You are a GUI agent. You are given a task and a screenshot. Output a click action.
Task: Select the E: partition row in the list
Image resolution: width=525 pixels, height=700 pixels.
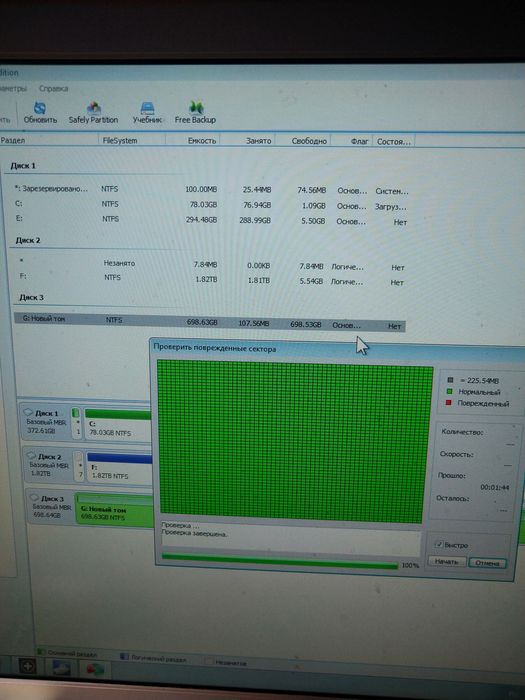pos(210,220)
